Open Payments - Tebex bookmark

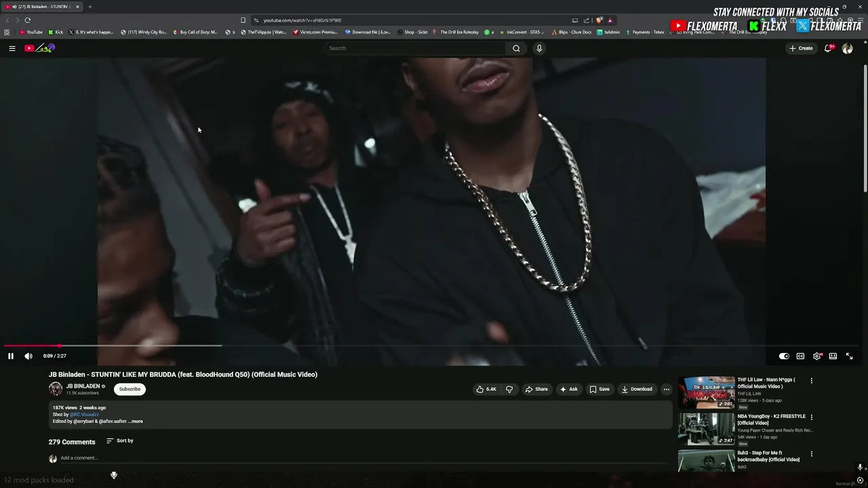pyautogui.click(x=645, y=32)
